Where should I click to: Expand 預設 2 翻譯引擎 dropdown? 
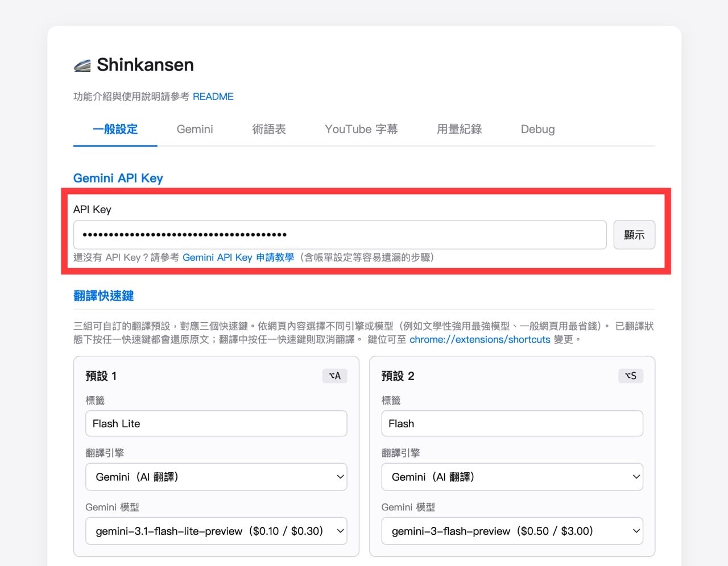point(512,477)
